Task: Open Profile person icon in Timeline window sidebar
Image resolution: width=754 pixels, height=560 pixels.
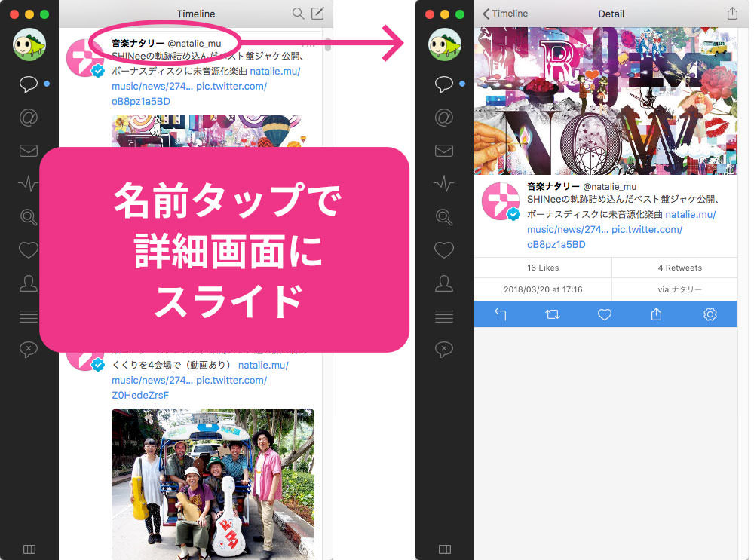Action: coord(29,283)
